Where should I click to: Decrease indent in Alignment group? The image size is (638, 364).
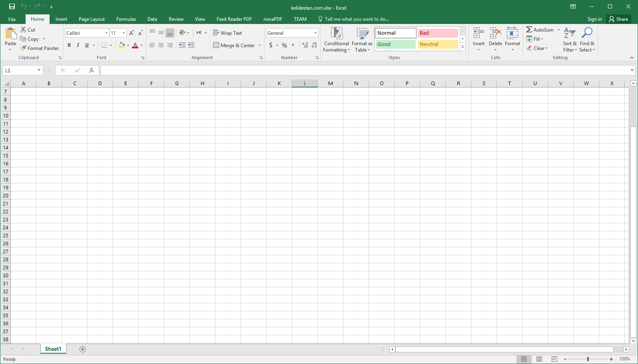point(182,45)
